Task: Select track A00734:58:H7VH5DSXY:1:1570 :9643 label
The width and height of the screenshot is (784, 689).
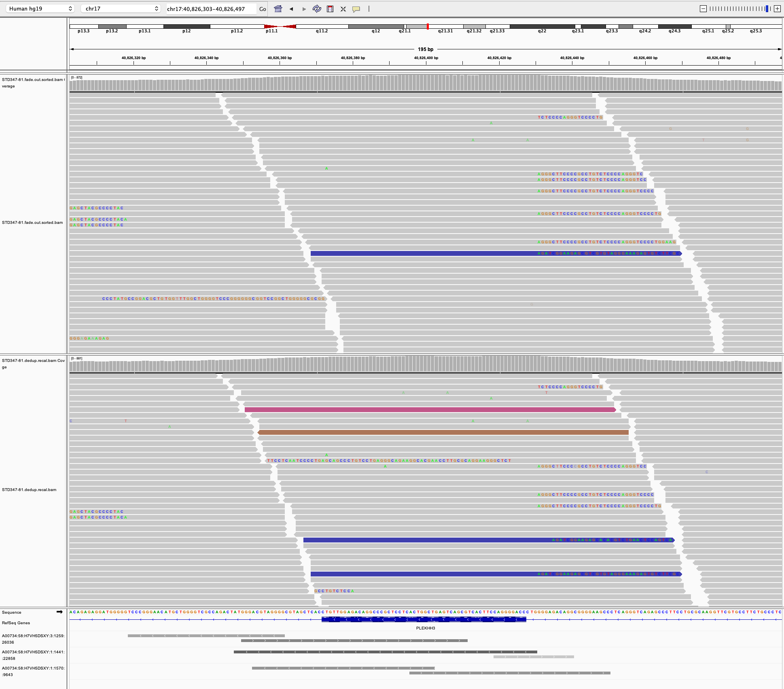Action: 33,671
